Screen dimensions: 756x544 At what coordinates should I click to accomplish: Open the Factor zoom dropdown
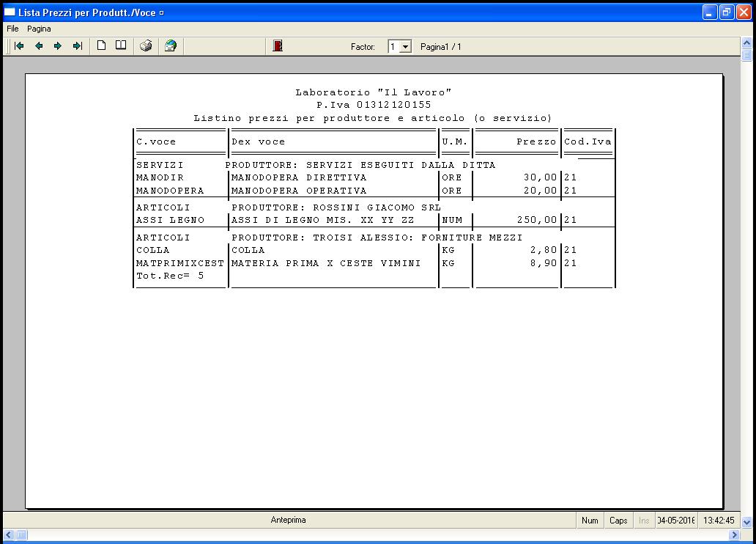(x=406, y=47)
